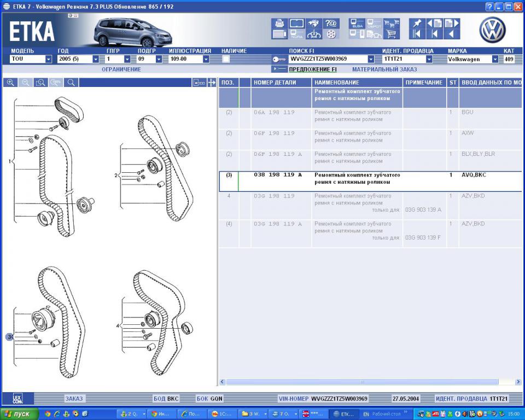The height and width of the screenshot is (420, 525).
Task: Click position label 4 in the illustration
Action: pos(118,325)
